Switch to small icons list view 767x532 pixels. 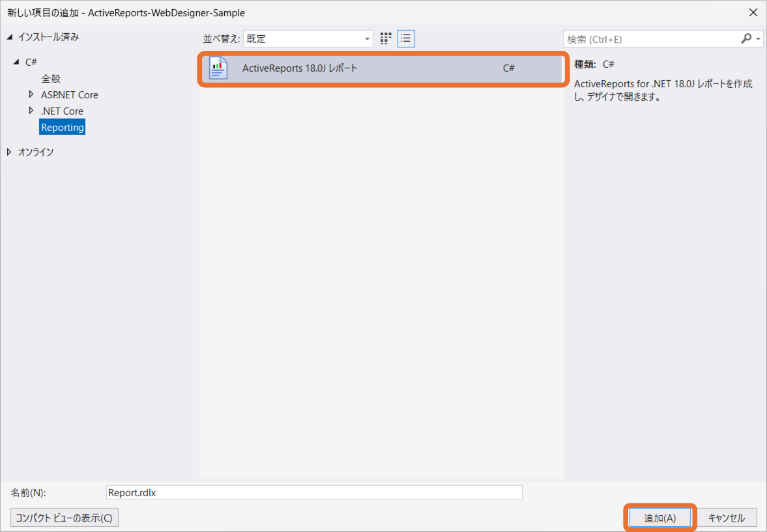tap(406, 38)
